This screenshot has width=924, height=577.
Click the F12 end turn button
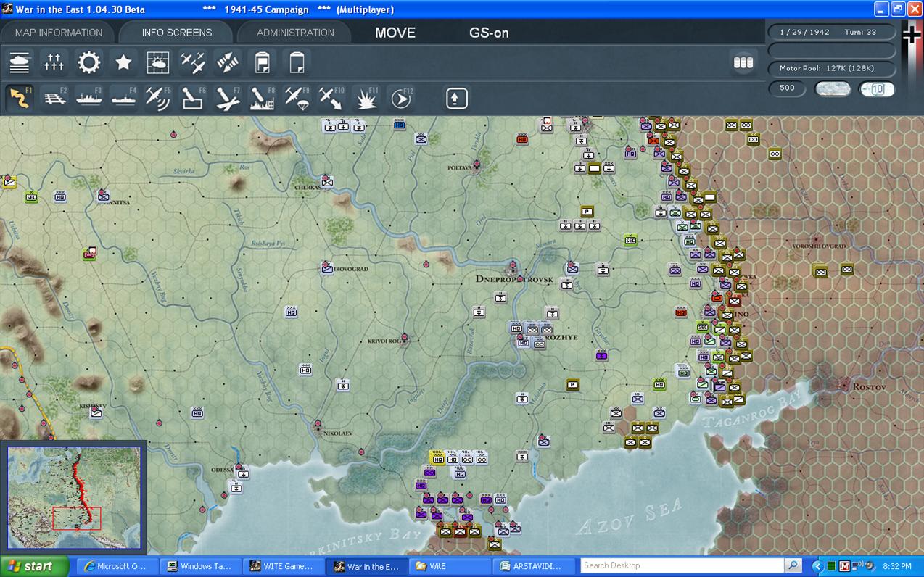(401, 98)
